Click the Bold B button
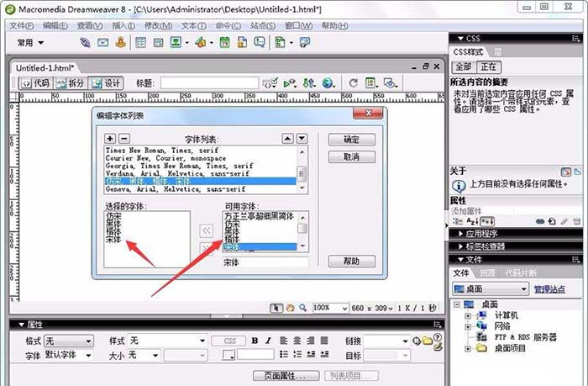The height and width of the screenshot is (386, 588). click(x=255, y=341)
